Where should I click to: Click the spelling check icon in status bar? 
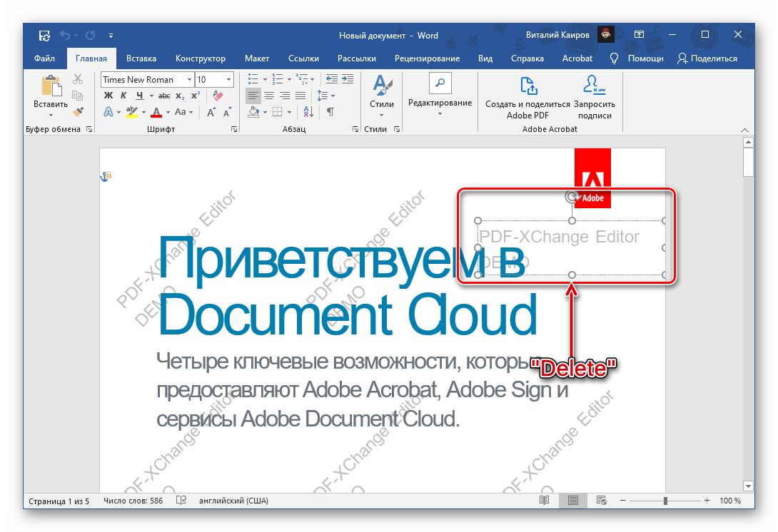click(x=181, y=501)
